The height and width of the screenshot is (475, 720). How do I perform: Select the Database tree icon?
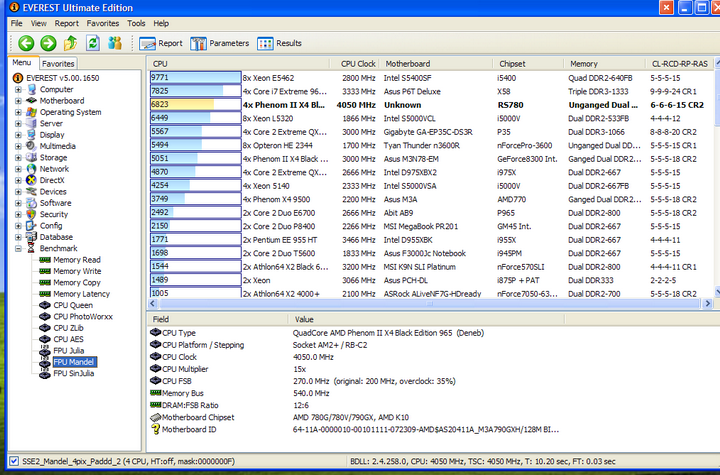(31, 237)
